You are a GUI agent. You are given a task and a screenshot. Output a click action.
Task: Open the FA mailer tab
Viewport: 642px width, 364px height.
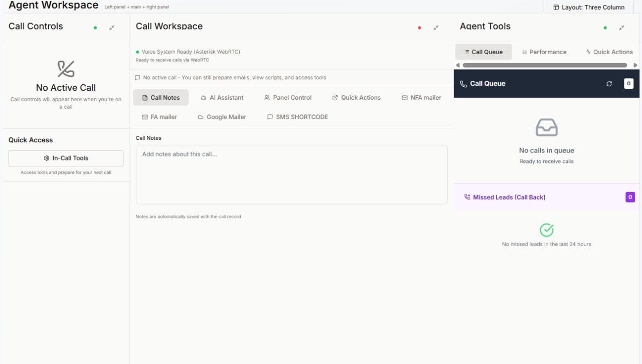[159, 117]
